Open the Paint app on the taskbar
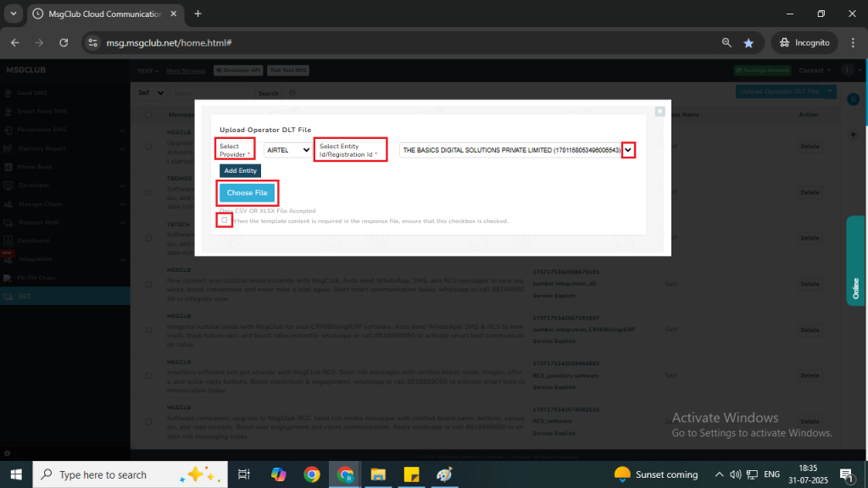Viewport: 868px width, 488px height. [x=444, y=474]
